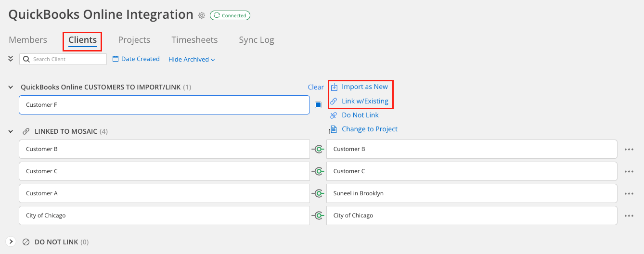Image resolution: width=644 pixels, height=254 pixels.
Task: Click the prohibited icon beside Do Not Link heading
Action: point(26,242)
